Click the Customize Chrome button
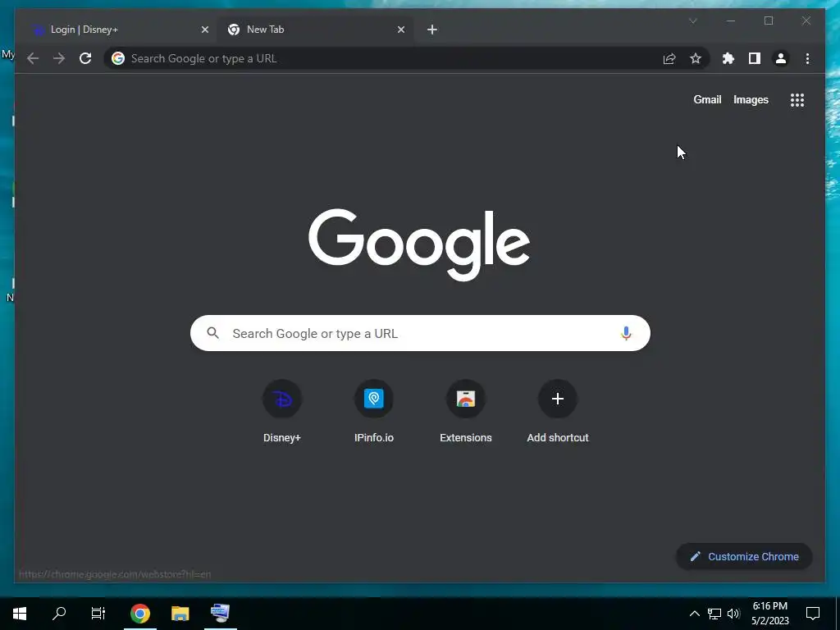 coord(744,557)
